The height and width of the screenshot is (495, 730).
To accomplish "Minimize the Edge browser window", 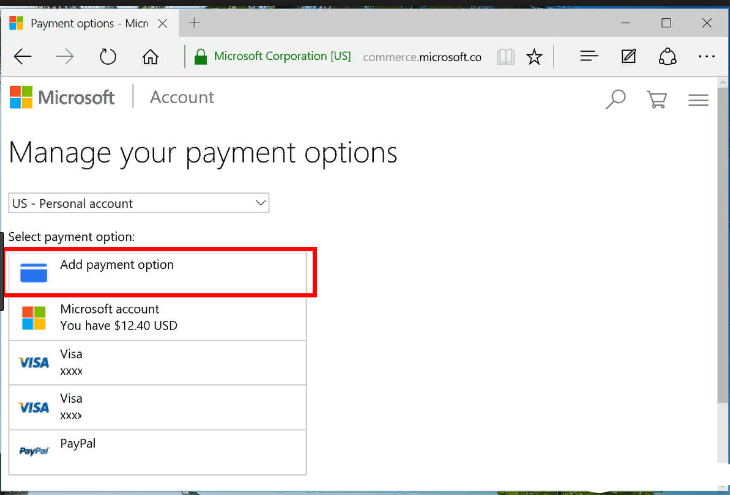I will click(625, 23).
